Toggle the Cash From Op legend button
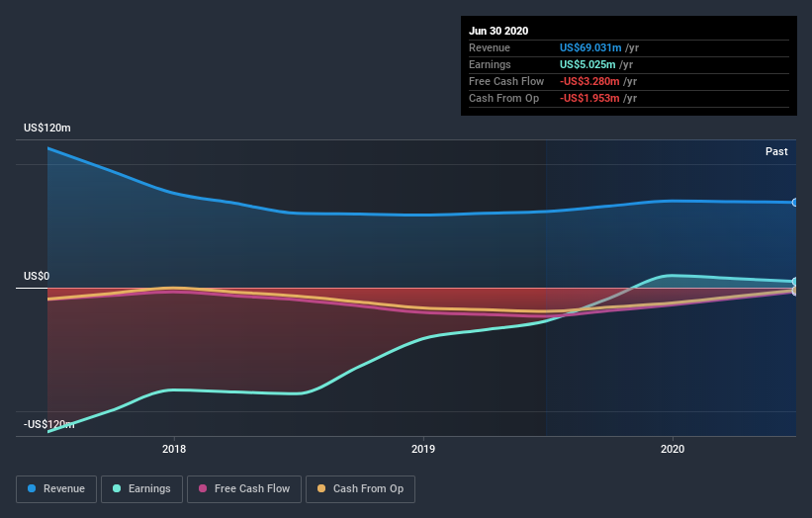The image size is (812, 518). point(360,489)
